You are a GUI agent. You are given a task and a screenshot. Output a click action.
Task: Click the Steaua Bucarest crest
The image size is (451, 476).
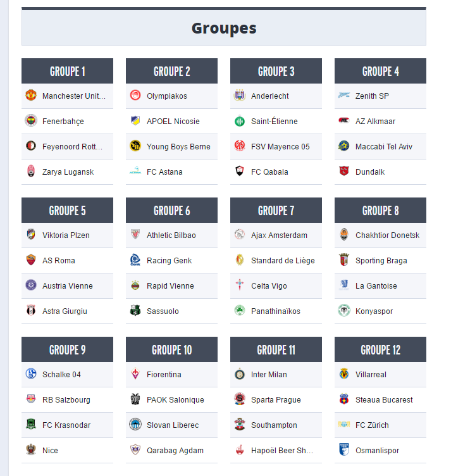click(x=344, y=399)
